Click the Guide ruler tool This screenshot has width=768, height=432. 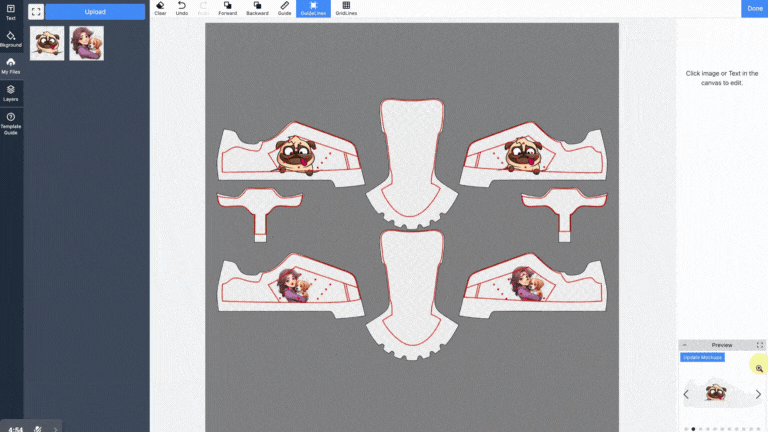coord(285,8)
